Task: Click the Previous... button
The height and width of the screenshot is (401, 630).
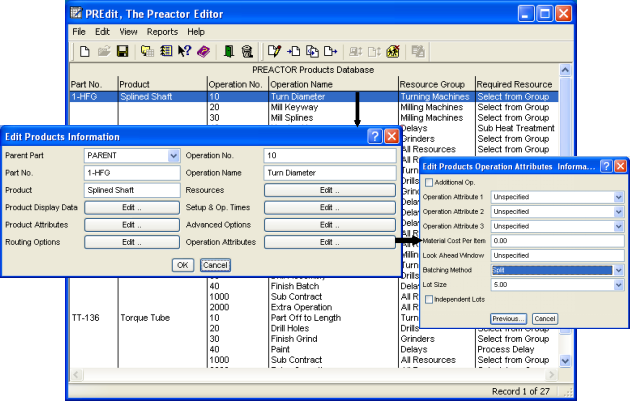Action: click(x=508, y=319)
